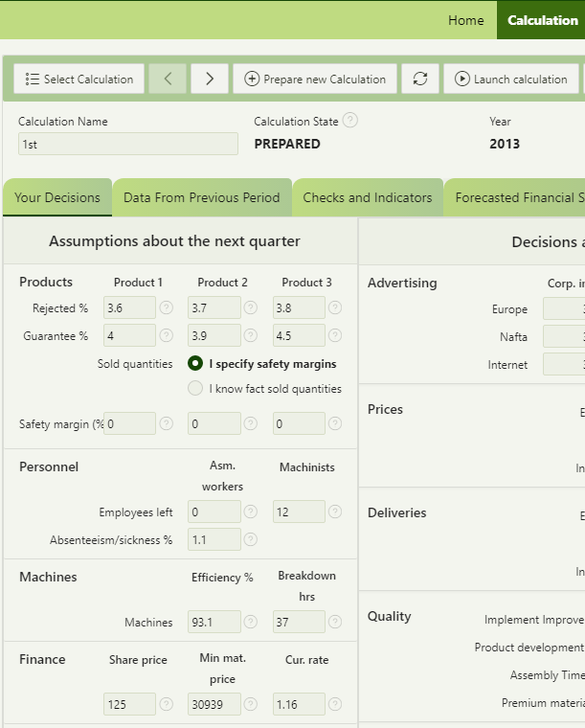Viewport: 585px width, 728px height.
Task: Select 'I specify safety margins' radio option
Action: coord(195,364)
